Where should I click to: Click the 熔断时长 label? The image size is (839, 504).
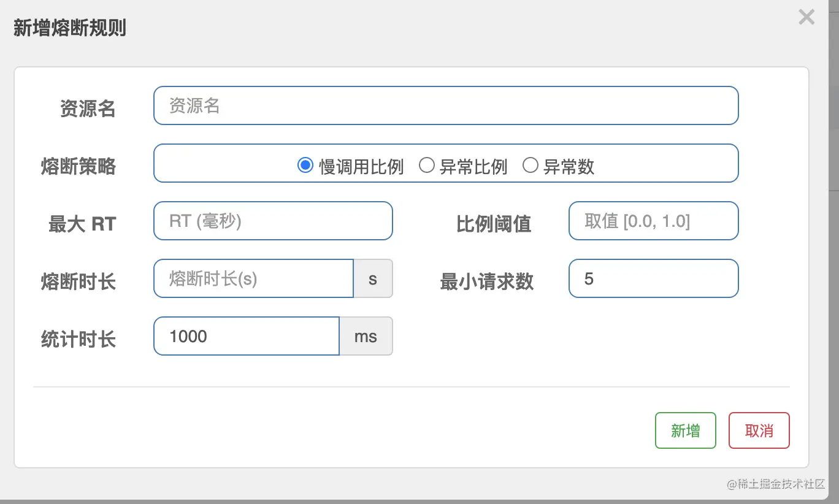pyautogui.click(x=79, y=281)
